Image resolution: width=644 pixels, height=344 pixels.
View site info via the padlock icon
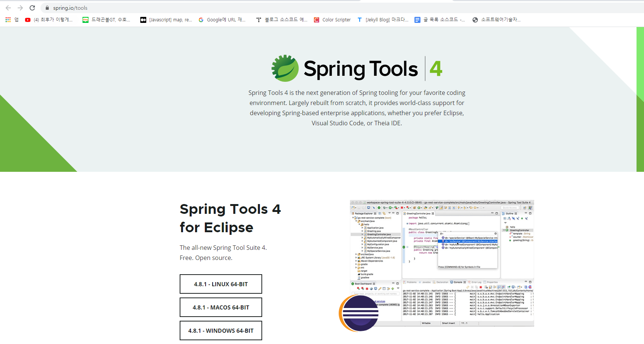pos(47,8)
